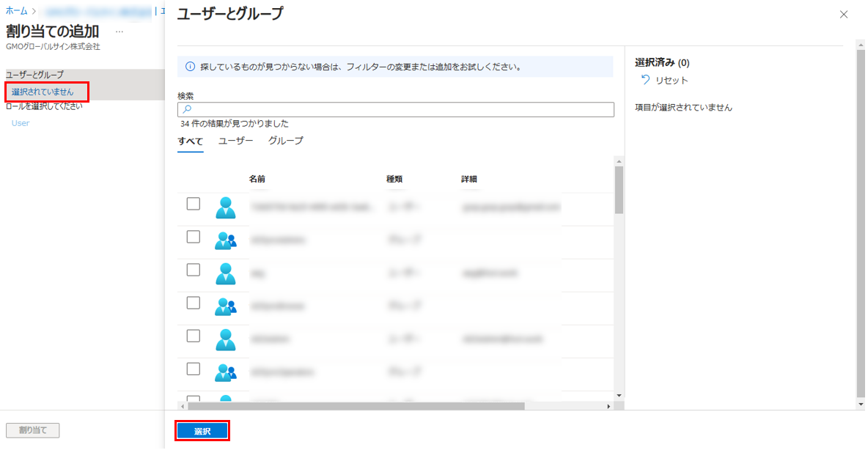Click the panel's outer vertical scrollbar
This screenshot has width=868, height=450.
click(860, 224)
